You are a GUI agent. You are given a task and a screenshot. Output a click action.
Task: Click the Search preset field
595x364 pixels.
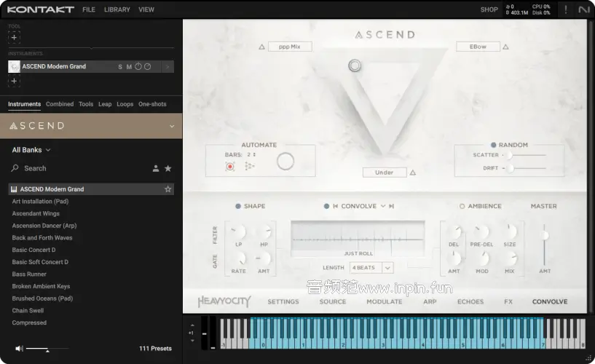pos(35,168)
